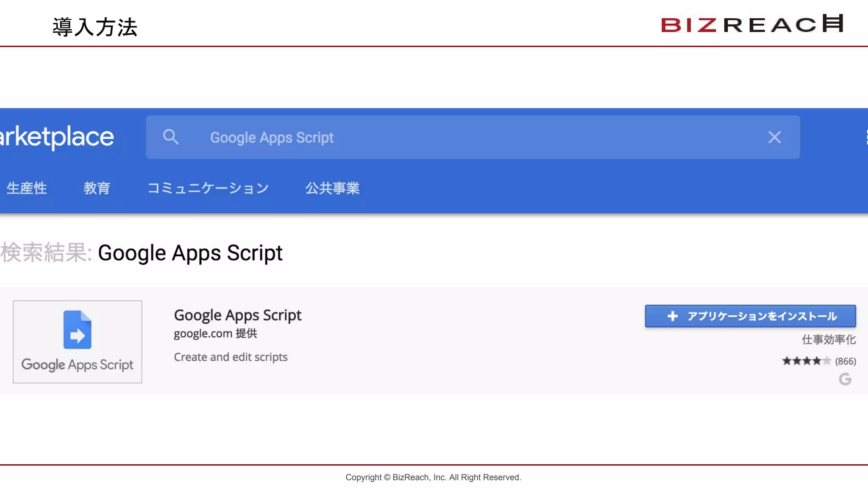Viewport: 868px width, 488px height.
Task: Click the BizReach logo in header
Action: pos(752,24)
